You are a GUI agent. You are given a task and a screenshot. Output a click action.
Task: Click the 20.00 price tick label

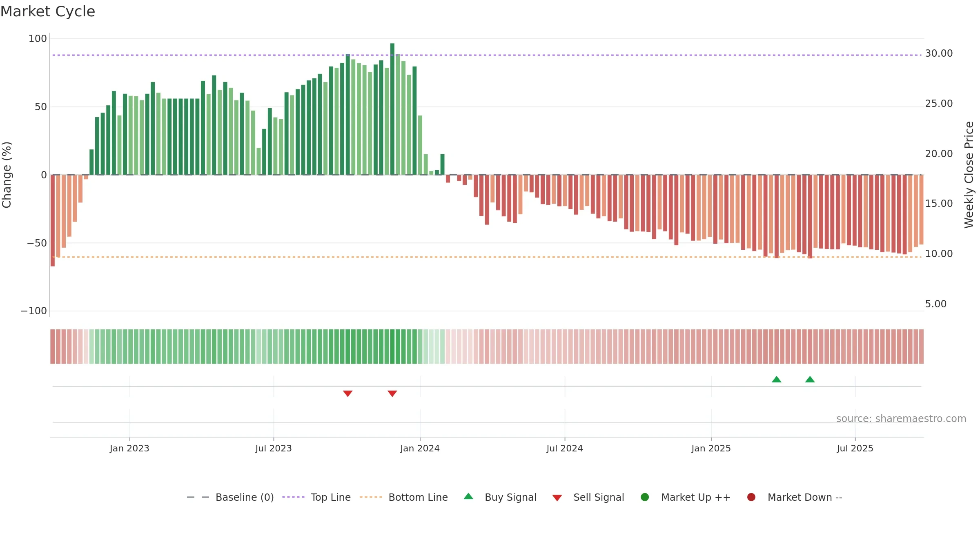coord(939,154)
